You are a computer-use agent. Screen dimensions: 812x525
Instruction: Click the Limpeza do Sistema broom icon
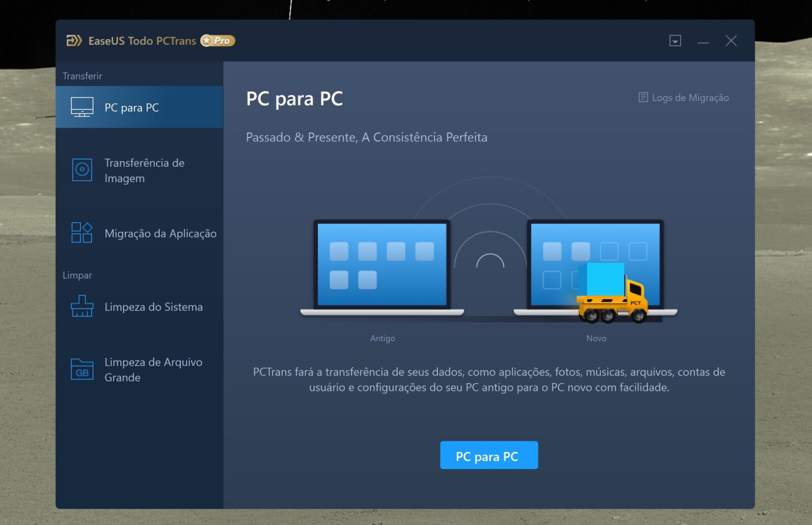[82, 306]
